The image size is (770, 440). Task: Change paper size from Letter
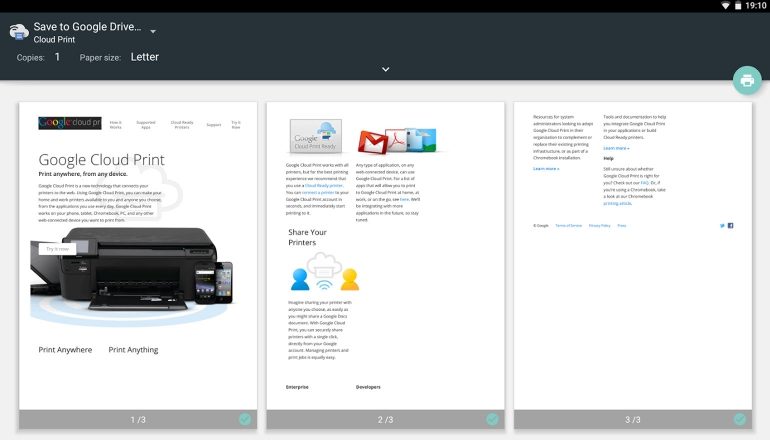(145, 57)
